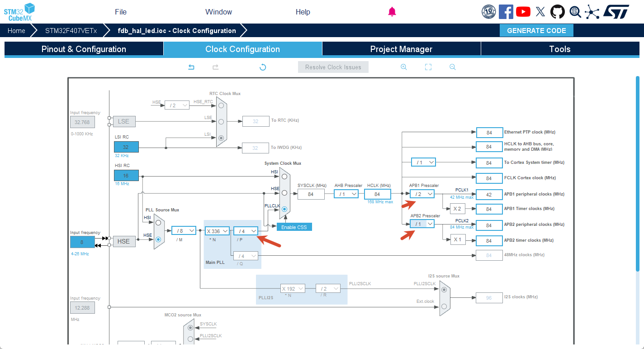Open the GitHub icon link
This screenshot has width=644, height=349.
[558, 12]
